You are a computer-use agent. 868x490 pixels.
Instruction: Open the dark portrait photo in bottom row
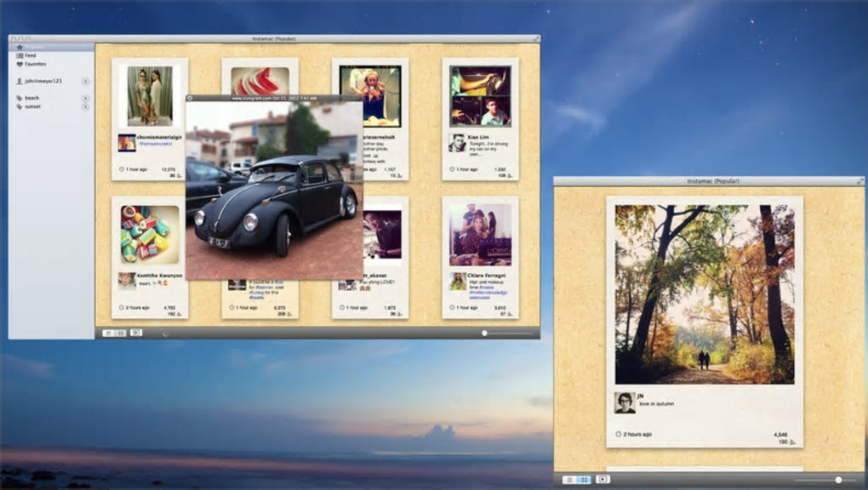[x=383, y=234]
